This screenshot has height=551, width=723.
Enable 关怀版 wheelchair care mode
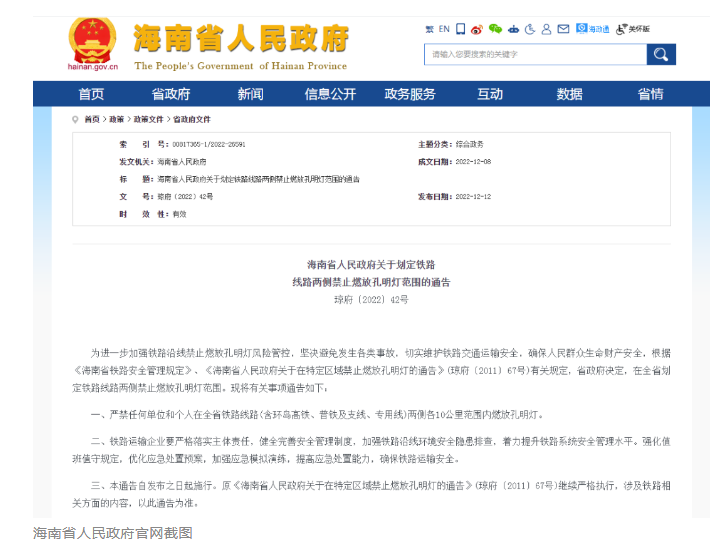(x=633, y=29)
